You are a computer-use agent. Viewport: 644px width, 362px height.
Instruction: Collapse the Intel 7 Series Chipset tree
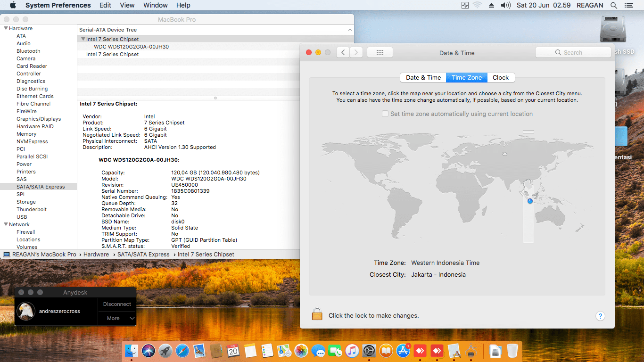point(83,39)
